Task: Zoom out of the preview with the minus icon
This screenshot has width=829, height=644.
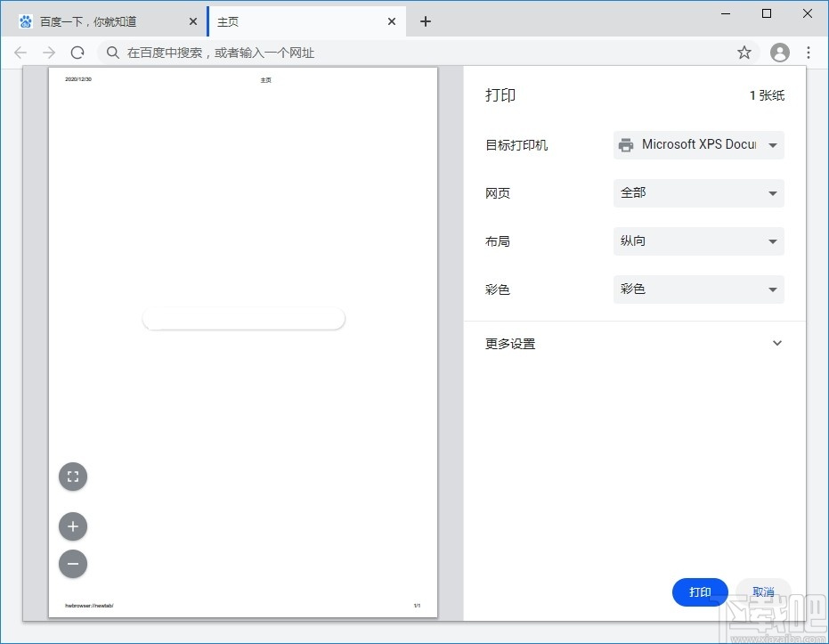Action: pos(72,564)
